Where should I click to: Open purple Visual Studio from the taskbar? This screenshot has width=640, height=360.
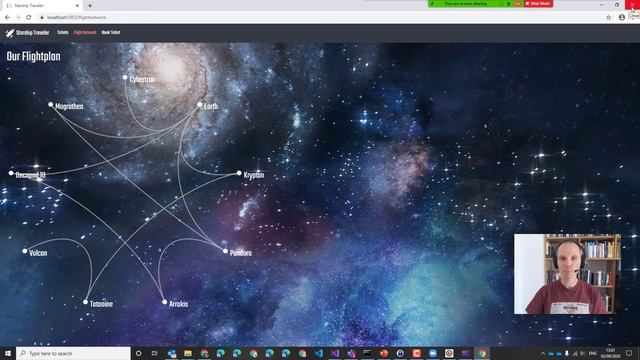(x=335, y=353)
